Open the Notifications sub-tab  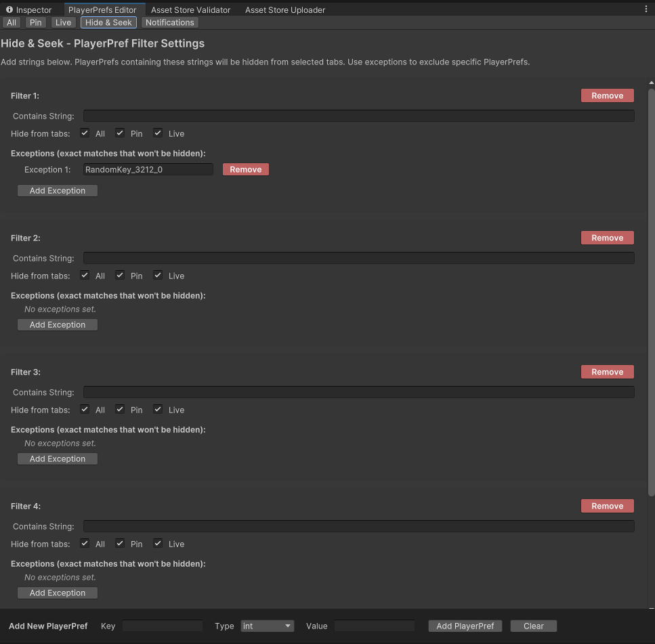click(x=169, y=22)
